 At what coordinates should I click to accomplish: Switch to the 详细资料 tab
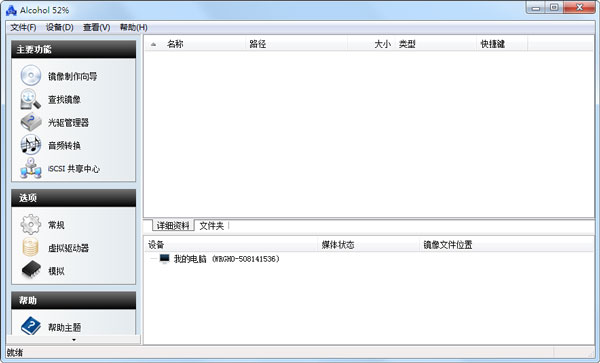[173, 226]
